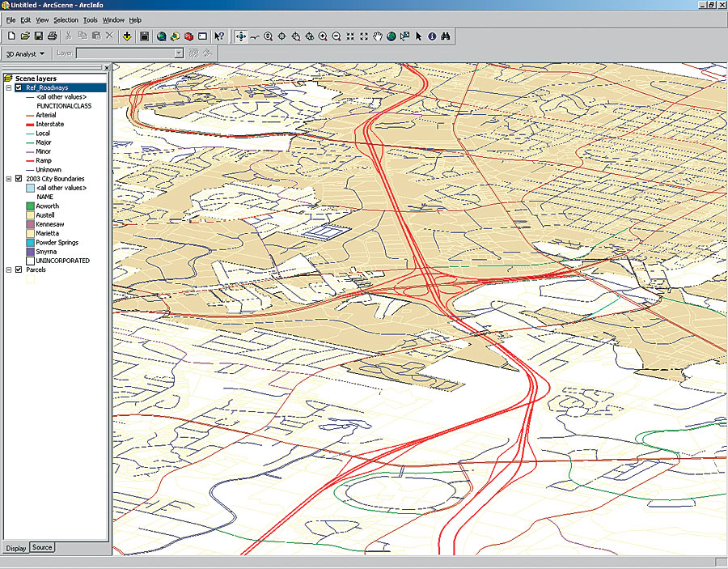The image size is (728, 569).
Task: Click the Full Extent globe icon
Action: (391, 36)
